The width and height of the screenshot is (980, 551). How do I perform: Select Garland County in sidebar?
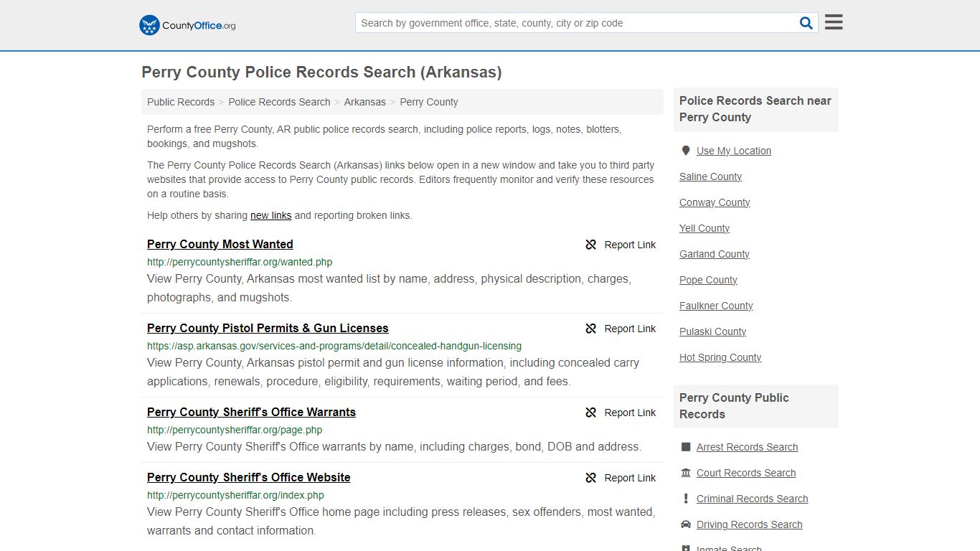[715, 254]
